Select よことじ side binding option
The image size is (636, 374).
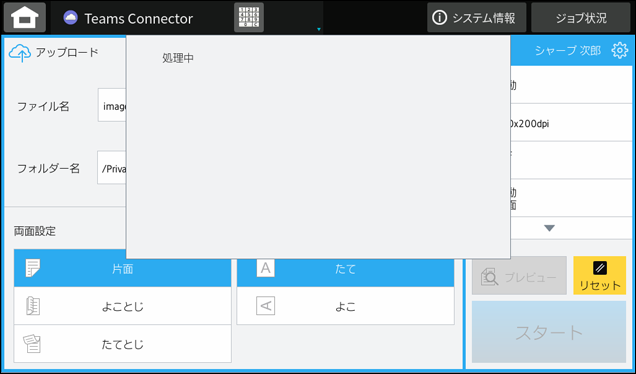[x=122, y=306]
